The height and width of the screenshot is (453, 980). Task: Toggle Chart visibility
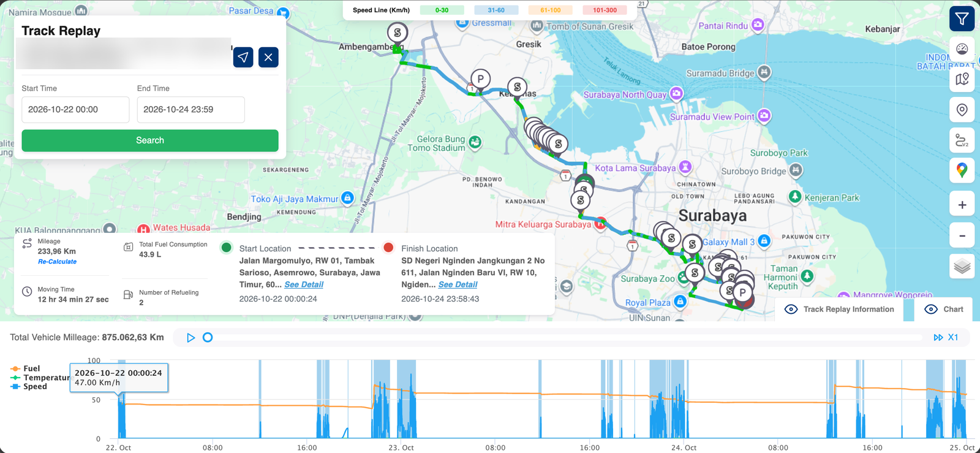pyautogui.click(x=944, y=310)
